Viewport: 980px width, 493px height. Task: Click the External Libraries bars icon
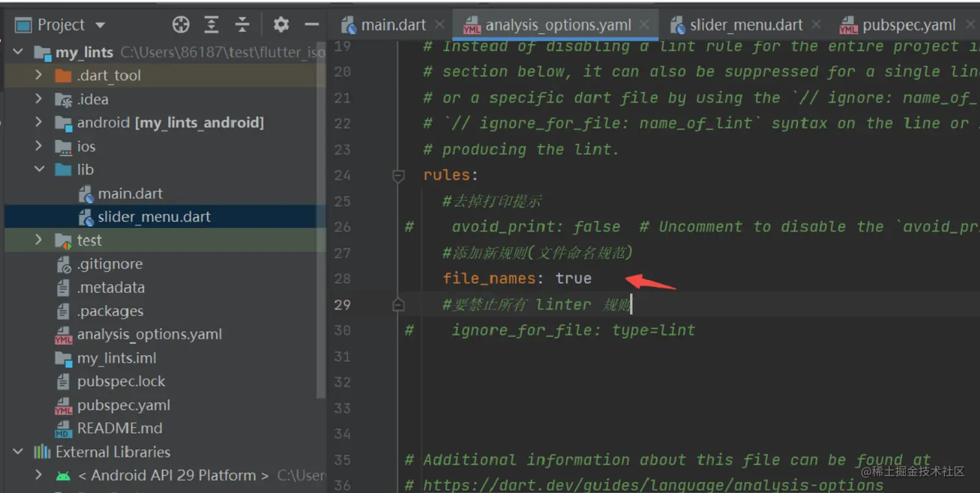tap(42, 452)
